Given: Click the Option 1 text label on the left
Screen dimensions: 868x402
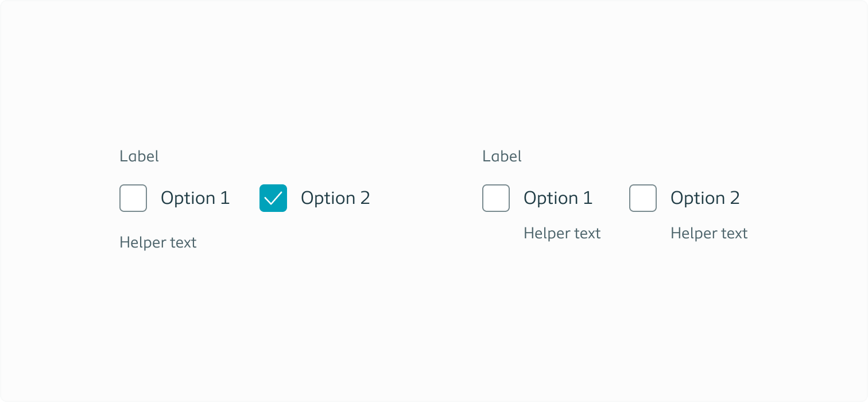Looking at the screenshot, I should [195, 198].
